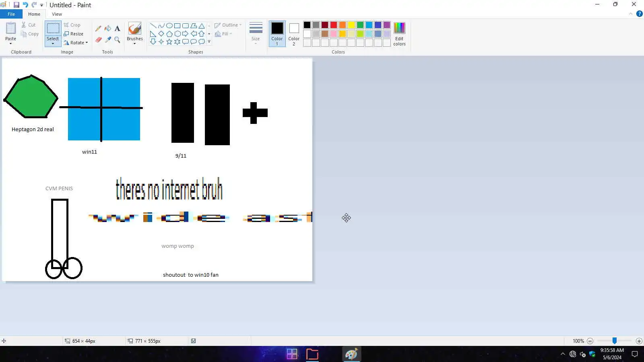Screen dimensions: 644x362
Task: Click the rectangular Select tool
Action: tap(53, 28)
